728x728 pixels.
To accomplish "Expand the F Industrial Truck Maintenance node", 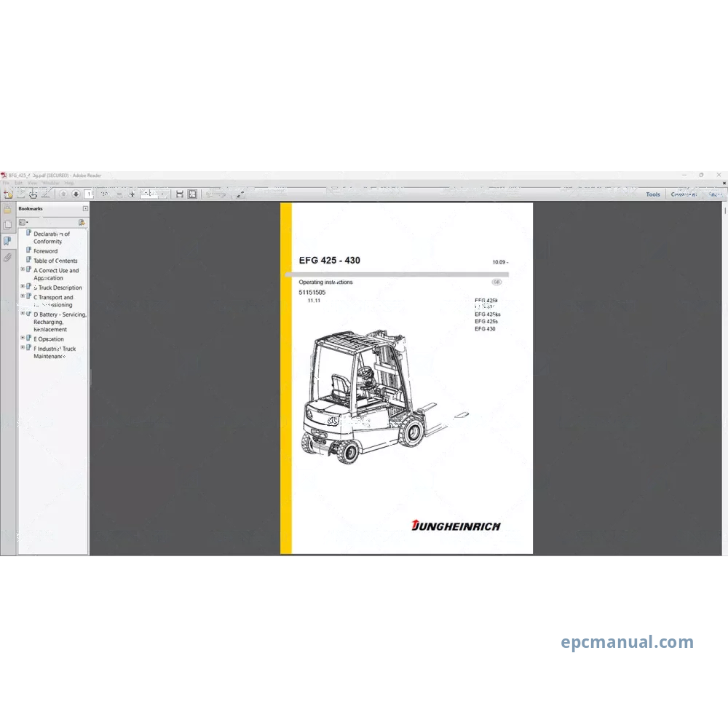I will [23, 348].
